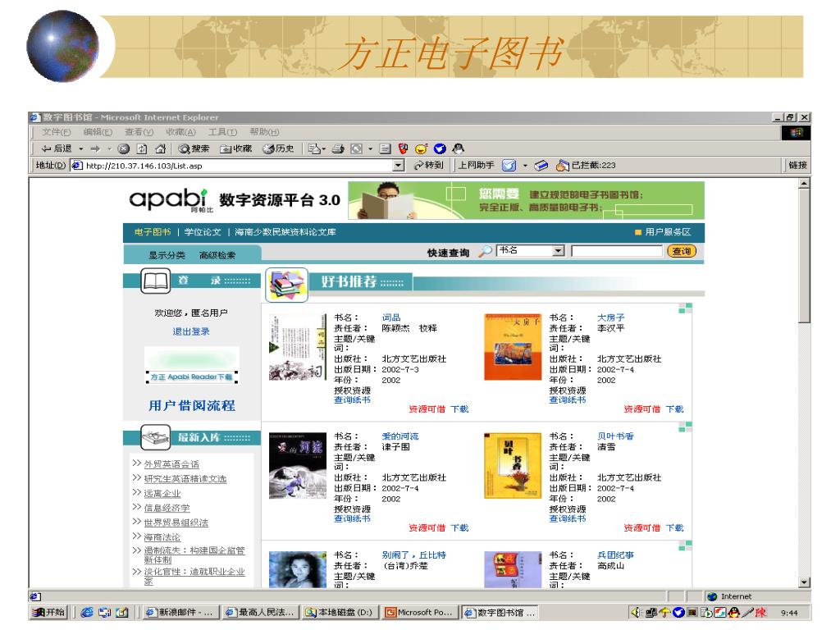Screen dimensions: 840x630
Task: Select the 电子图书 navigation tab
Action: (152, 232)
